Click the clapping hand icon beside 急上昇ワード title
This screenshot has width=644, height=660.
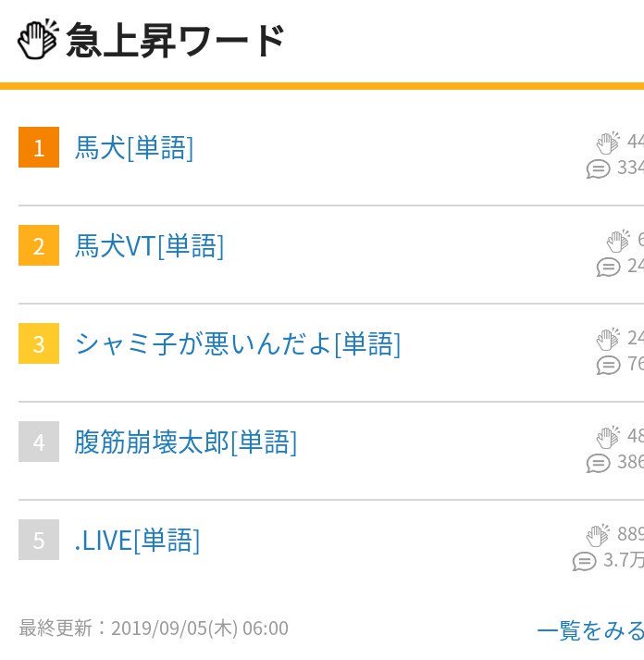(38, 41)
